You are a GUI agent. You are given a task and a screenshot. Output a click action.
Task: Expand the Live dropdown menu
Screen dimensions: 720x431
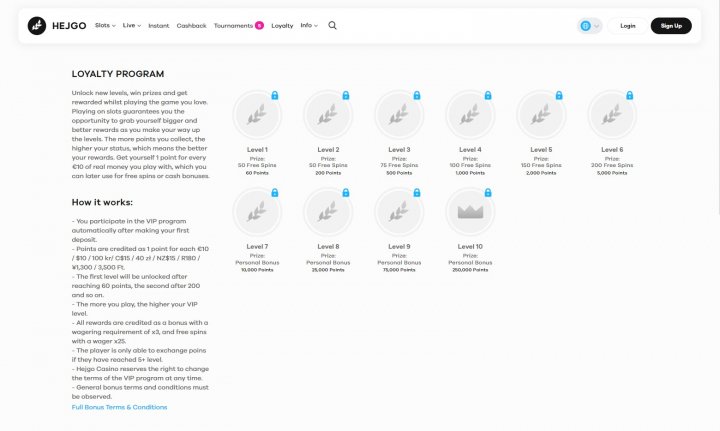pos(132,26)
